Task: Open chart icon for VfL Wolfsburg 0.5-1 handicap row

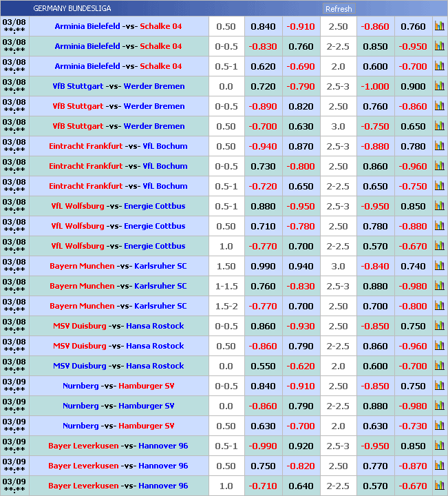Action: (440, 205)
